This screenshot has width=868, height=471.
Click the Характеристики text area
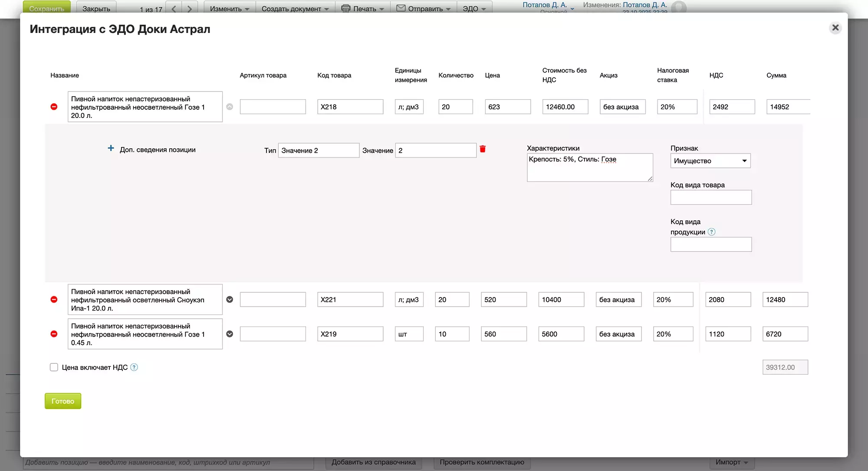pos(589,167)
